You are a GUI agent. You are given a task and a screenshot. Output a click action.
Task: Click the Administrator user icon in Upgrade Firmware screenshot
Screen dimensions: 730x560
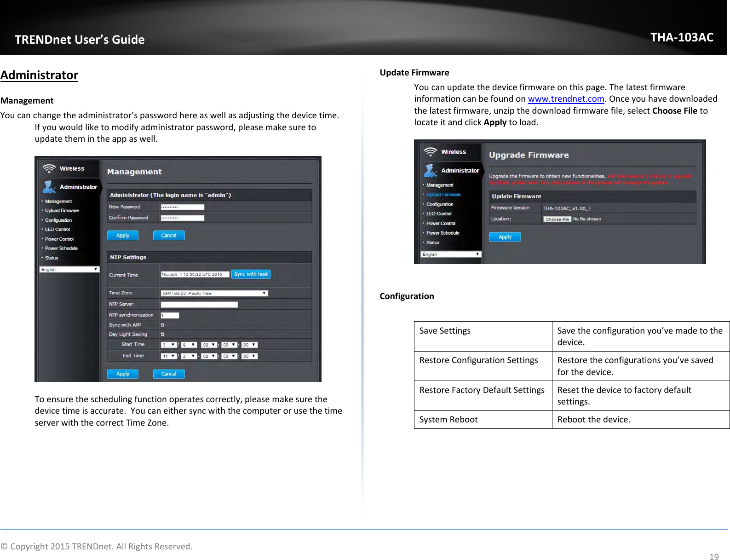(x=431, y=170)
